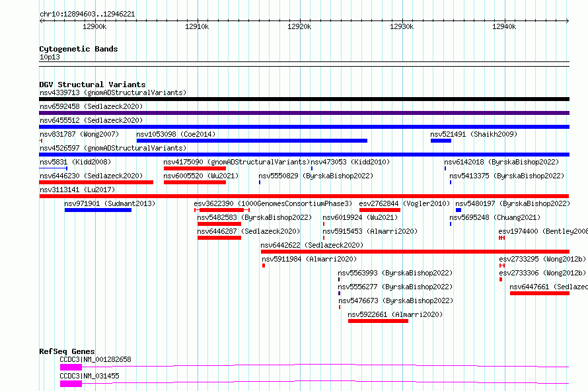Open nsv6592458 (Sedlazeck2020) label

[x=91, y=106]
